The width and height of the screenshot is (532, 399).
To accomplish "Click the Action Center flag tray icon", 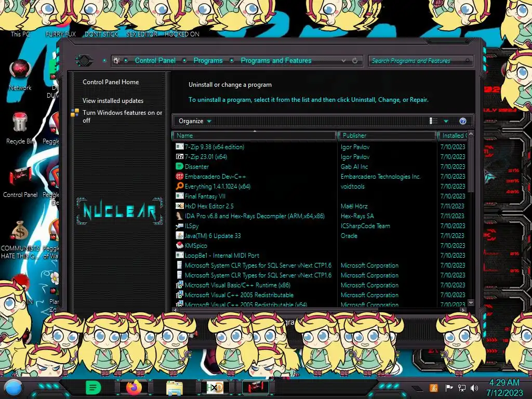I will pyautogui.click(x=449, y=388).
